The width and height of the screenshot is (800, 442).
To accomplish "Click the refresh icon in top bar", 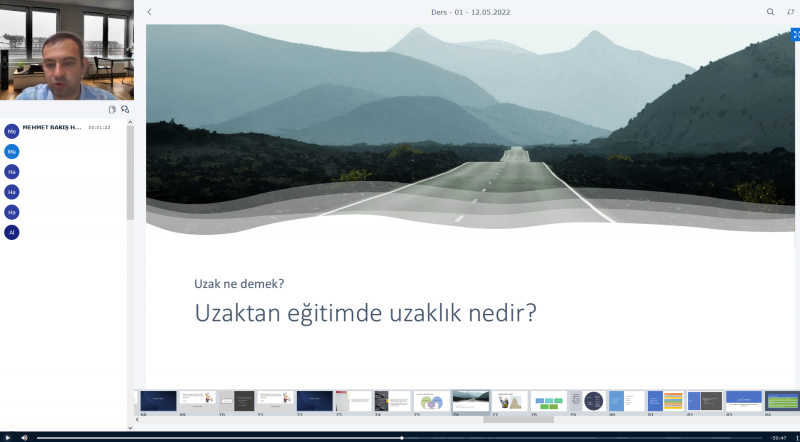I will coord(791,12).
